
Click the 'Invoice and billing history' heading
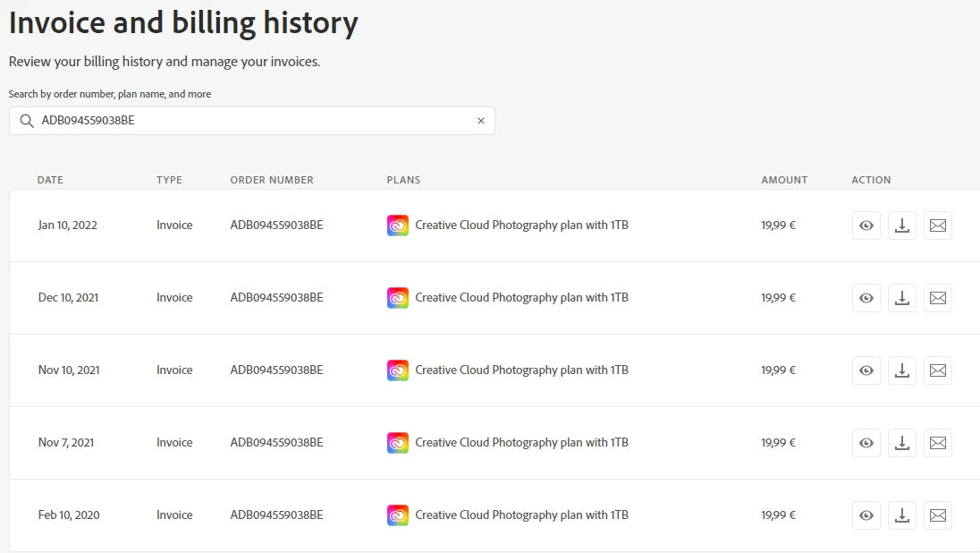(183, 23)
